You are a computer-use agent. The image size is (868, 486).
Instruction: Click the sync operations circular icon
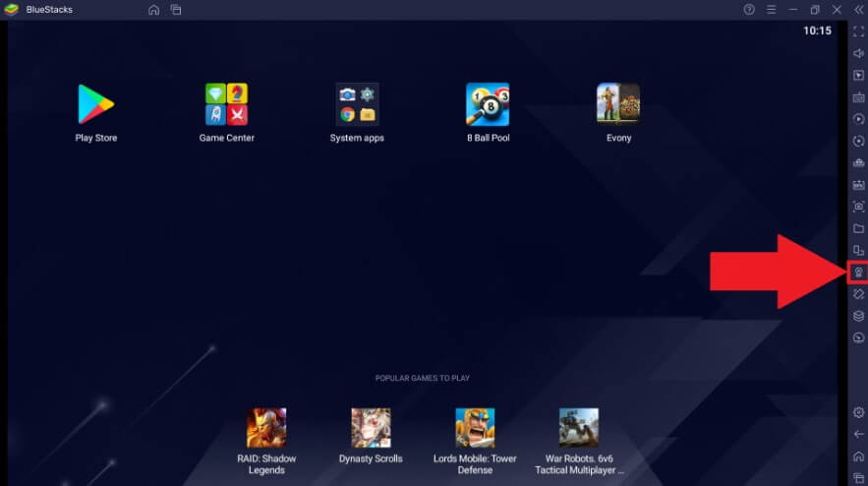click(x=858, y=141)
